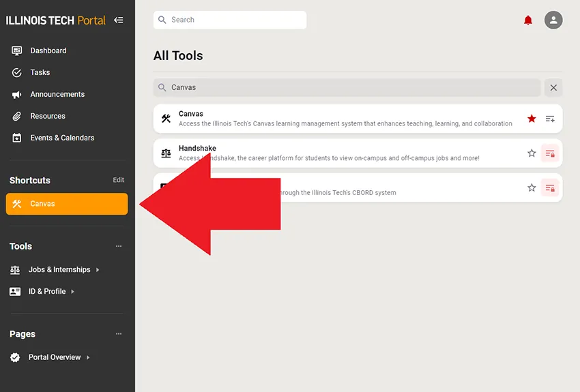Click the Dashboard monitor icon
The image size is (580, 392).
click(x=16, y=50)
